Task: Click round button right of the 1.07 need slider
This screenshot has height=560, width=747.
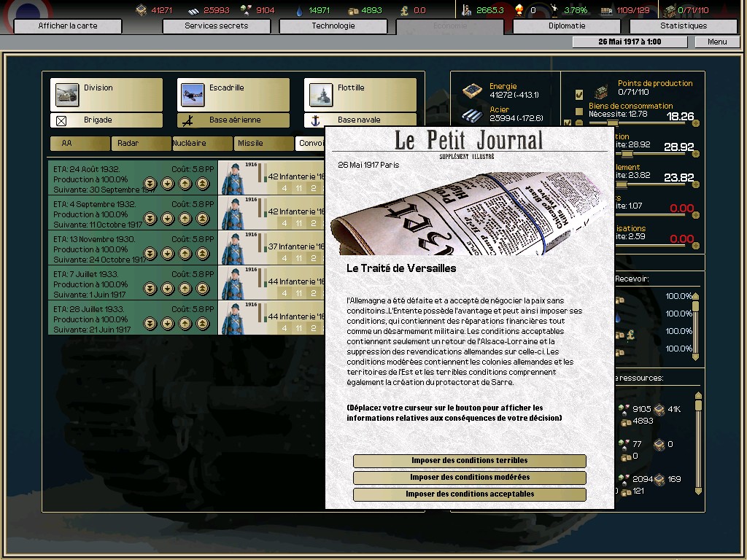Action: tap(695, 215)
